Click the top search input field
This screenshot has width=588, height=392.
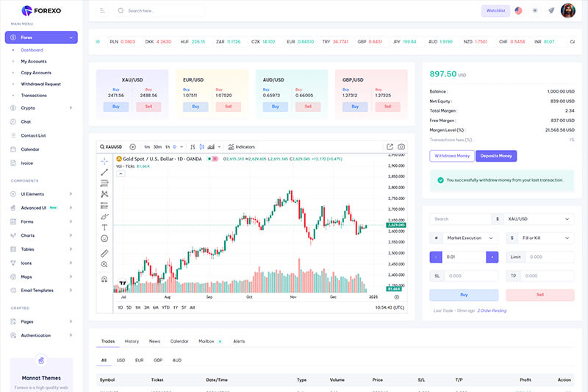tap(159, 10)
